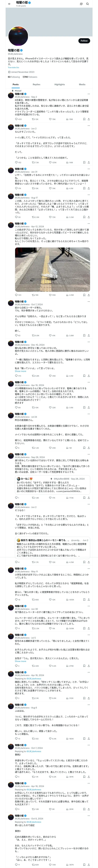This screenshot has width=98, height=868.
Task: Follow the 暗闇の姫 account
Action: tap(84, 41)
